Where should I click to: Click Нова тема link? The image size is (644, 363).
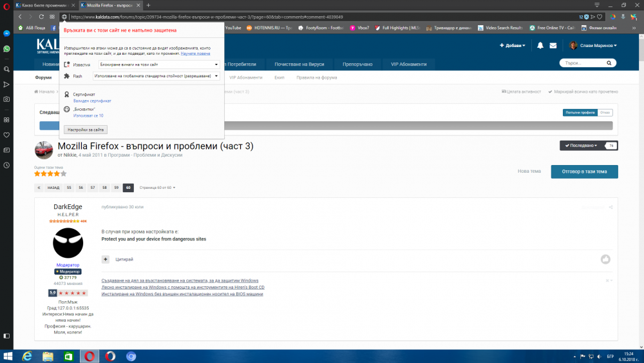coord(529,172)
